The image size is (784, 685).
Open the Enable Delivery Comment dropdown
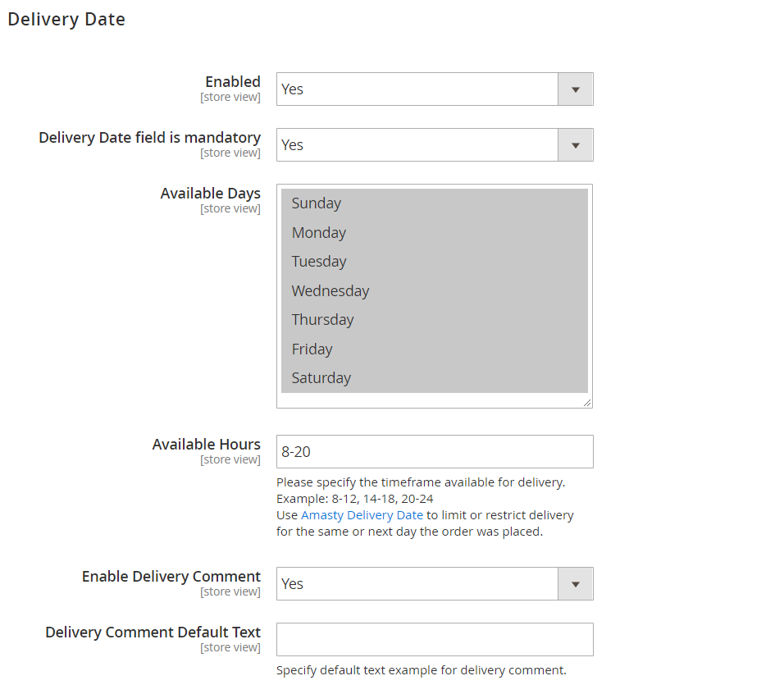tap(435, 583)
